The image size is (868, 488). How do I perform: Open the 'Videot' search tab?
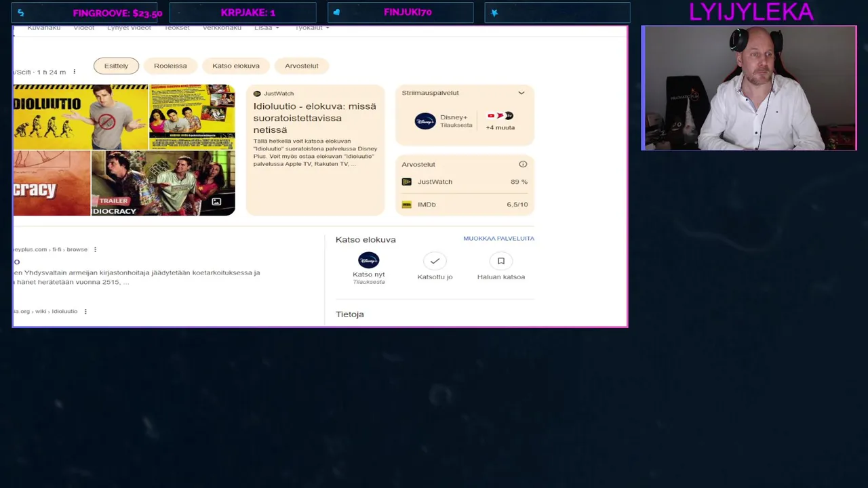click(x=84, y=28)
